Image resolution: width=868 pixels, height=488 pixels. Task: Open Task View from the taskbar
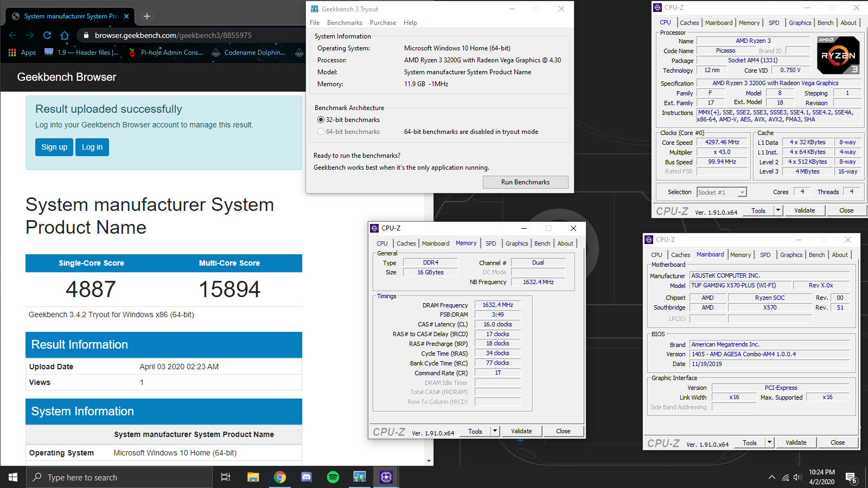tap(226, 477)
